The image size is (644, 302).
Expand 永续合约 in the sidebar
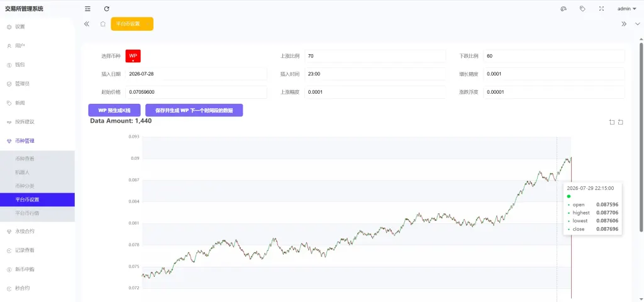pos(37,232)
